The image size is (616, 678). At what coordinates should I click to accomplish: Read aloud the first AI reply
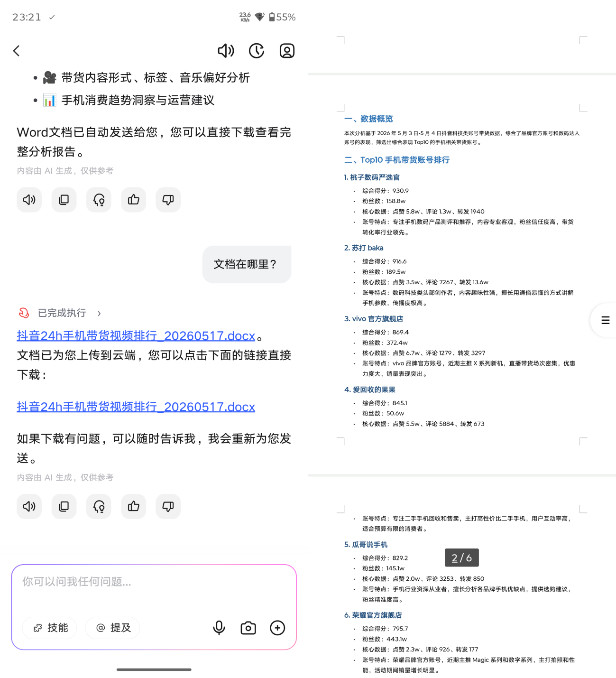click(29, 200)
